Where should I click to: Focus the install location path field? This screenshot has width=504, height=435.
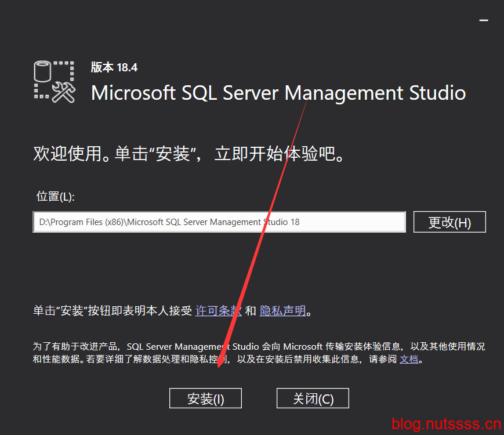(x=219, y=222)
